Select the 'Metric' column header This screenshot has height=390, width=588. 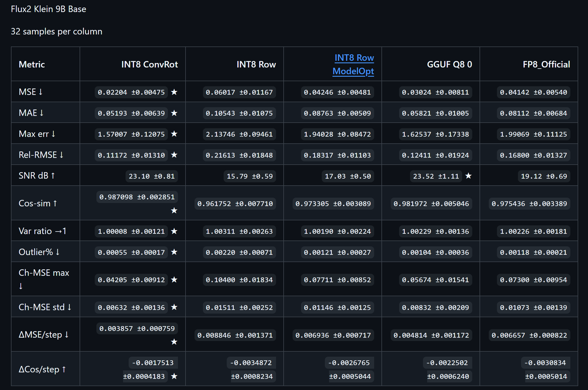32,64
